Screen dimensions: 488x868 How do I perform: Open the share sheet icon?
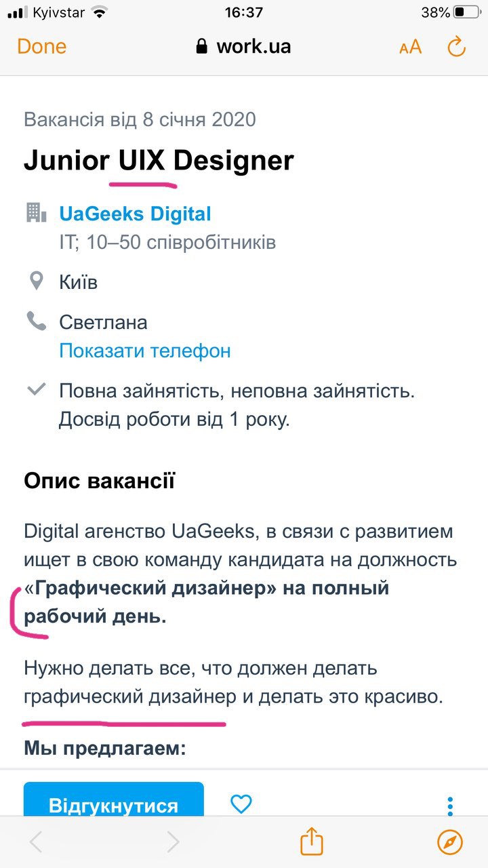pyautogui.click(x=312, y=841)
